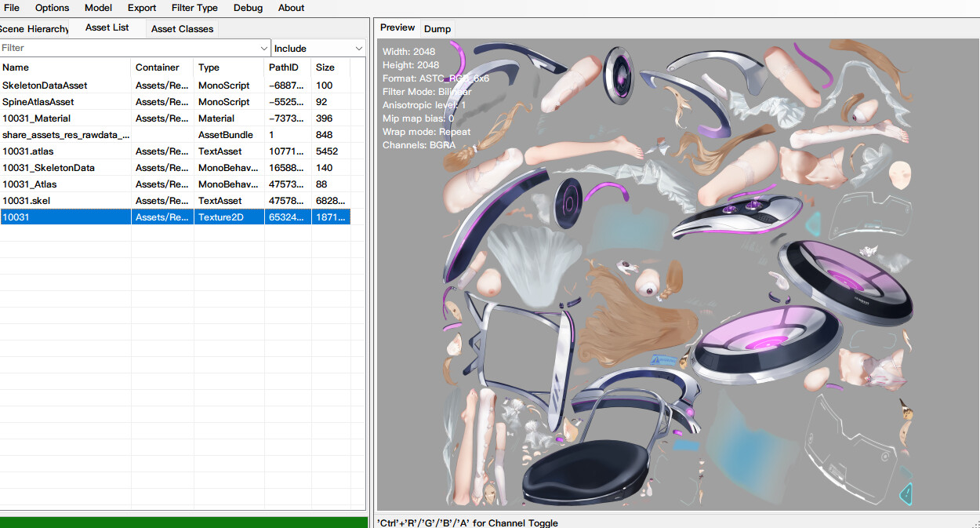
Task: Click the texture preview image
Action: coord(677,275)
